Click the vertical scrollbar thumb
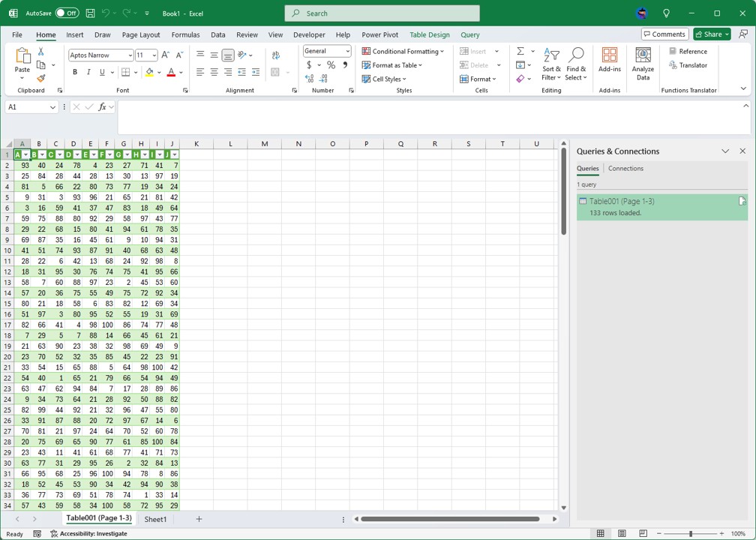Image resolution: width=756 pixels, height=540 pixels. 563,191
